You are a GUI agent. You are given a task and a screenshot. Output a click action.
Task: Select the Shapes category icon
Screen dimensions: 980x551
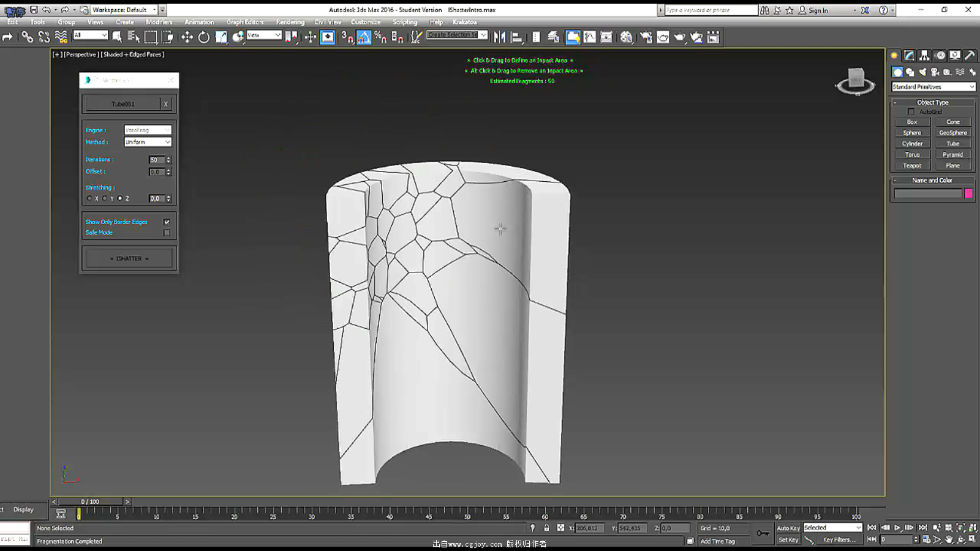coord(910,72)
